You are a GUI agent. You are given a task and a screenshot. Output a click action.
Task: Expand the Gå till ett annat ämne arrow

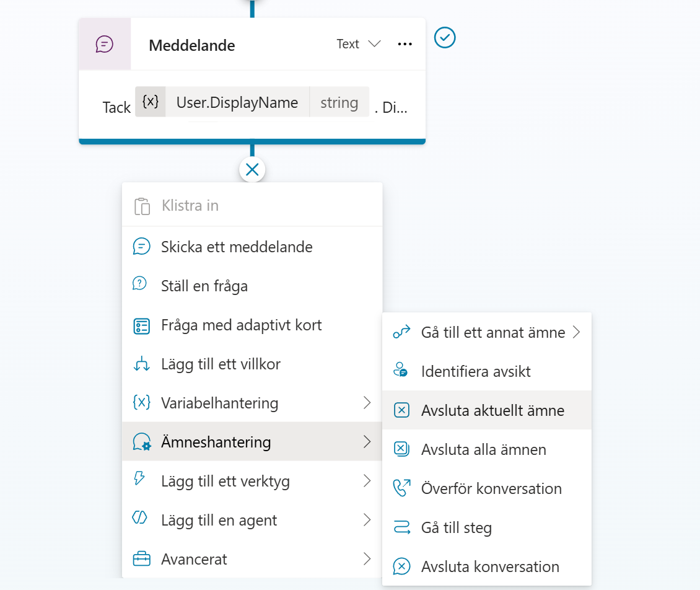[x=577, y=332]
